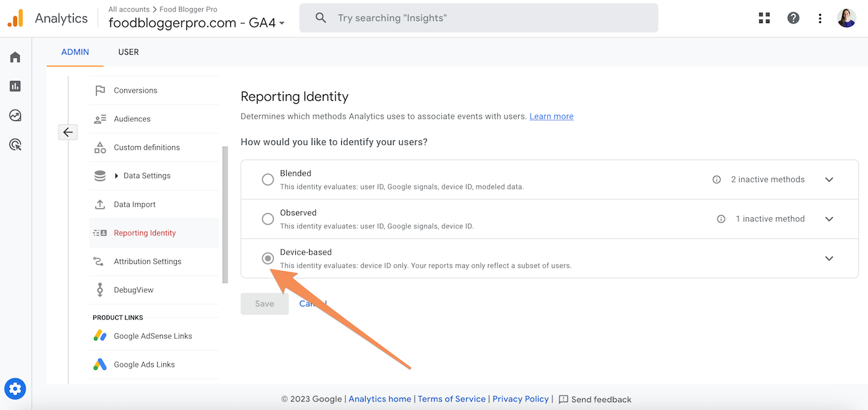The image size is (868, 410).
Task: Expand the Device-based identity row chevron
Action: click(x=829, y=259)
